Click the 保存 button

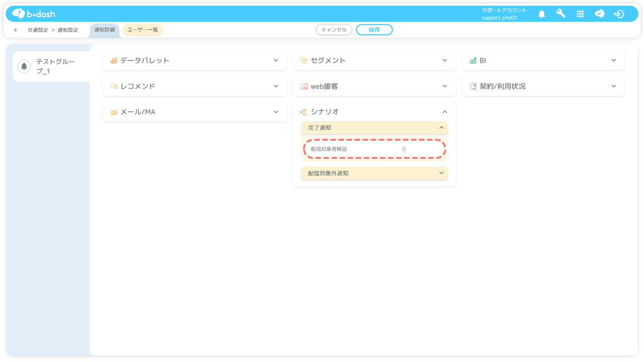(x=374, y=30)
